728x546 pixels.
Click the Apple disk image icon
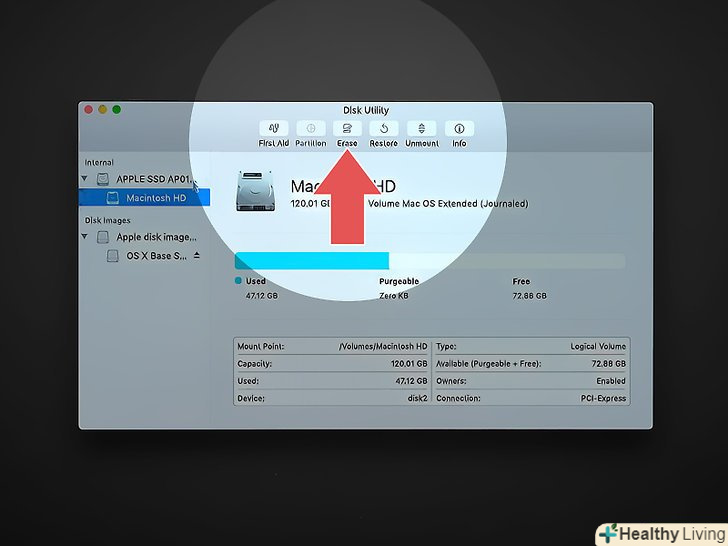click(x=103, y=237)
